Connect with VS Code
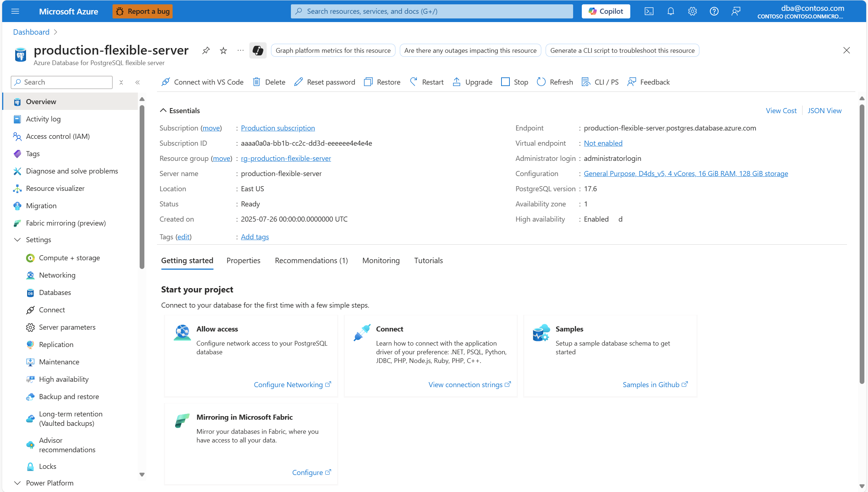This screenshot has height=492, width=868. click(202, 82)
